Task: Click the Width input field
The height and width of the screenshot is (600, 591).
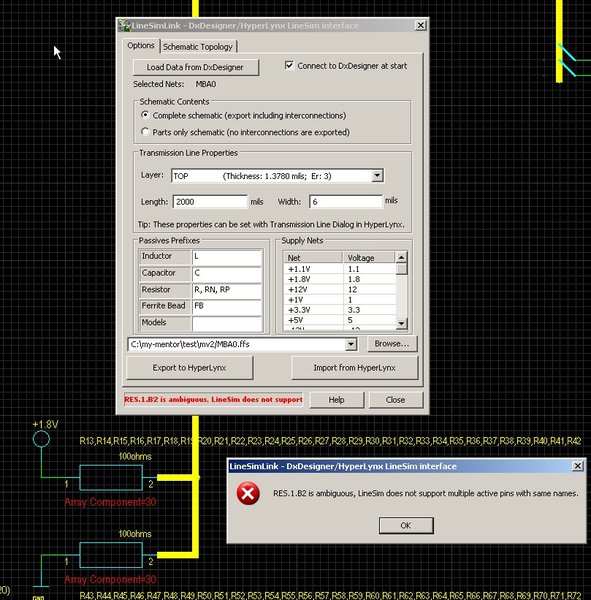Action: (346, 201)
